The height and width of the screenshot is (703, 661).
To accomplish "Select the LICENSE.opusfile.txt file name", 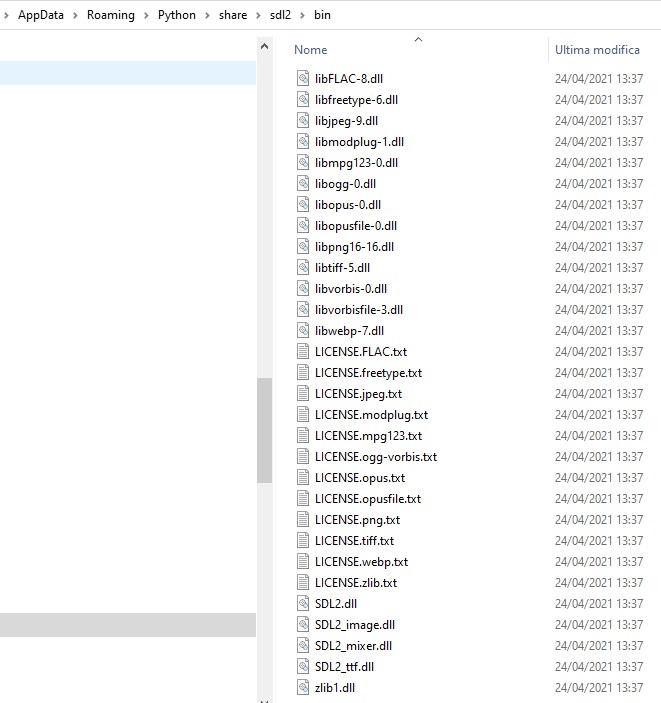I will (x=368, y=499).
